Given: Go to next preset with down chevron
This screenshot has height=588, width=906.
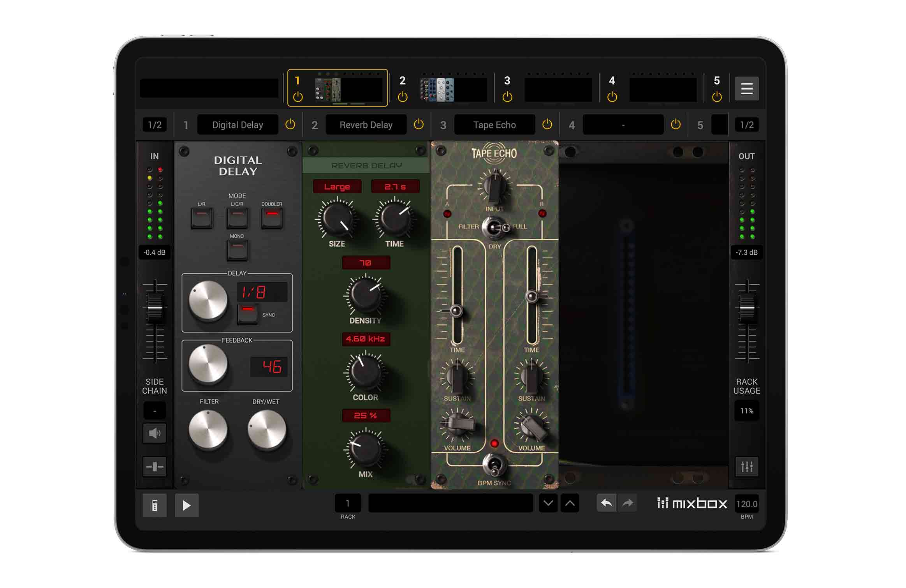Looking at the screenshot, I should (x=548, y=503).
